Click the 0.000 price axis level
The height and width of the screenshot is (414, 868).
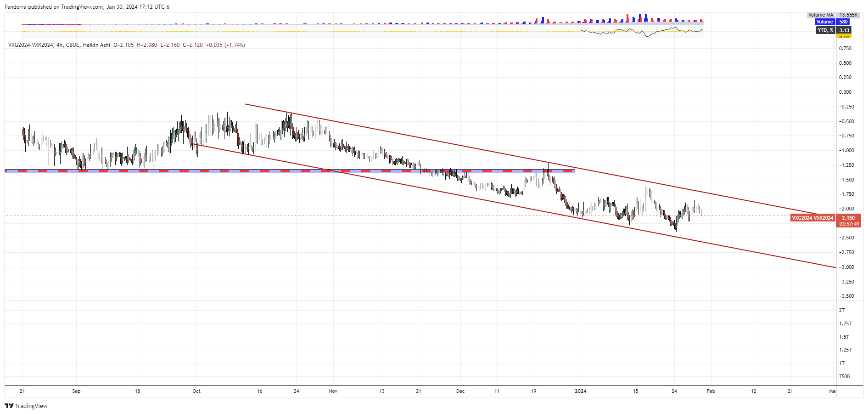[x=845, y=92]
